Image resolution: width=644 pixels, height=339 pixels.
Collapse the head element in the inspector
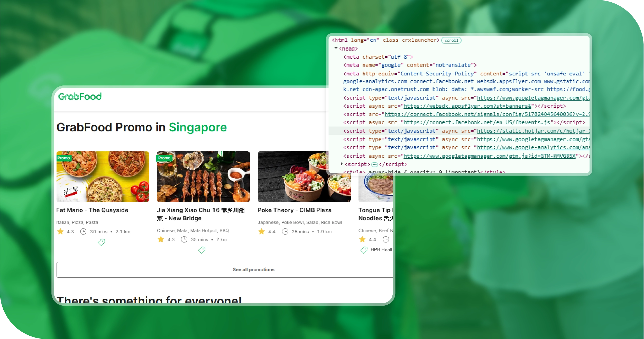[336, 49]
